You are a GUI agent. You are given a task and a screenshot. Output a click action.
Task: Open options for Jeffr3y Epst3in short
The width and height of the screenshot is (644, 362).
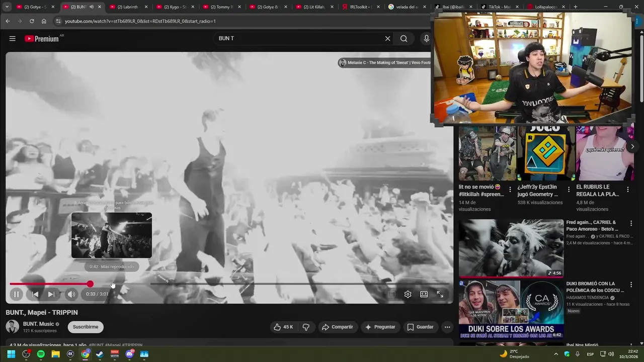point(569,190)
